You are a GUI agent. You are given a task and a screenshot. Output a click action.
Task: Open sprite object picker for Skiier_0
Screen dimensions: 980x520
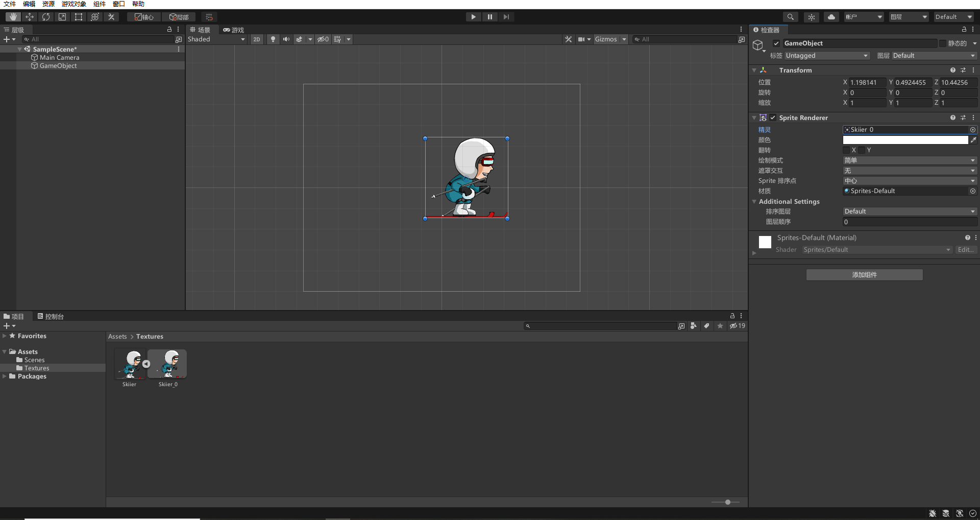973,130
